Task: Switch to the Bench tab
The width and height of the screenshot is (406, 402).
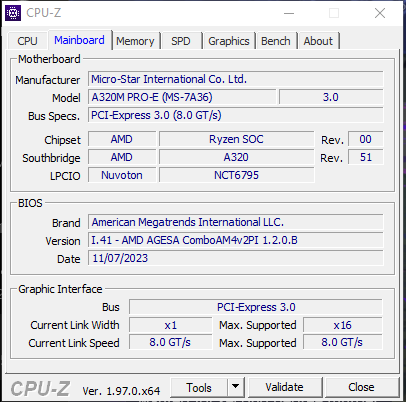Action: (x=276, y=41)
